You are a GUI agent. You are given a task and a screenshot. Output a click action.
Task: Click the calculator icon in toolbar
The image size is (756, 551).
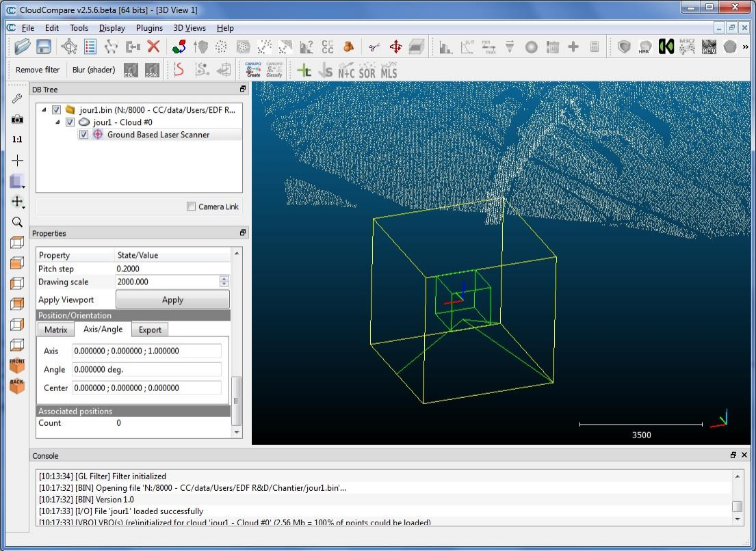pos(595,46)
